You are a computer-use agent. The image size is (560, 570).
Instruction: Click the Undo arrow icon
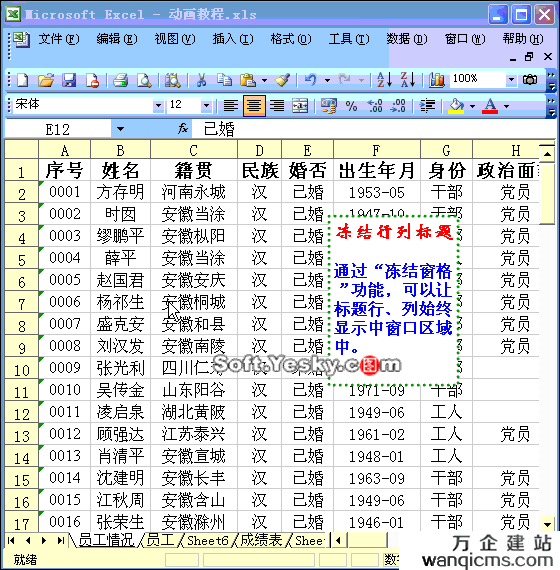tap(310, 80)
